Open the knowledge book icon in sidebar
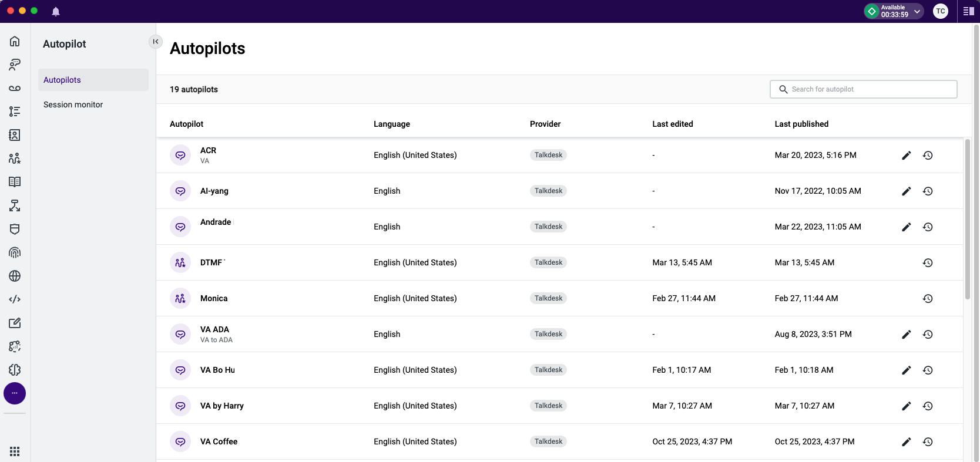The width and height of the screenshot is (980, 462). coord(15,182)
